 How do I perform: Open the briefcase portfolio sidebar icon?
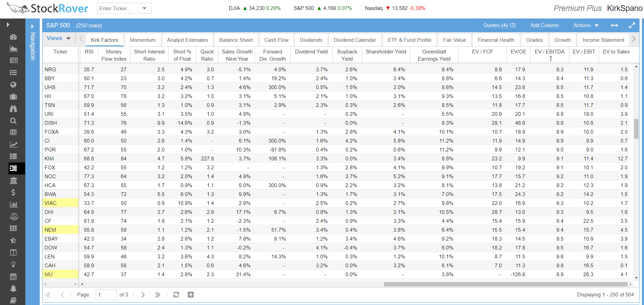click(x=13, y=97)
